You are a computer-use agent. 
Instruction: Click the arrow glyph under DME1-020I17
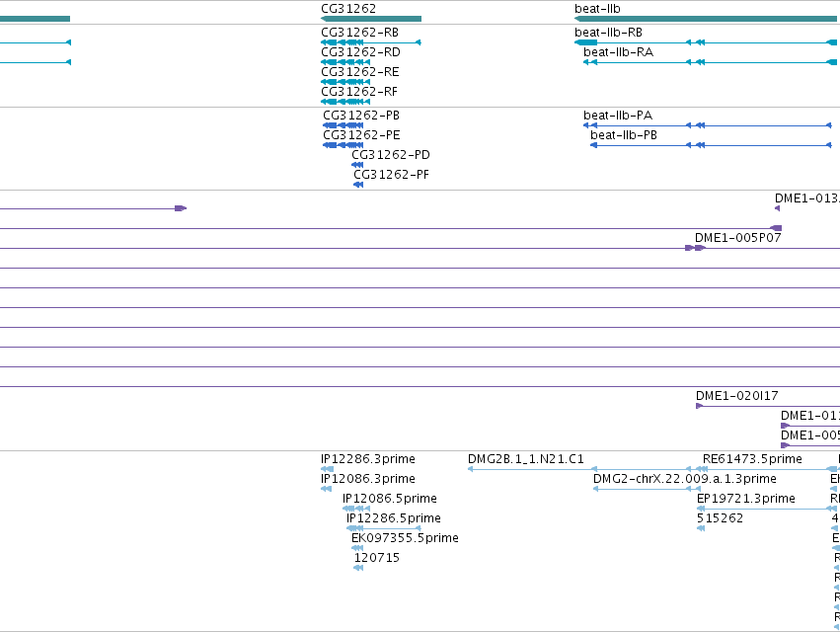[x=699, y=406]
